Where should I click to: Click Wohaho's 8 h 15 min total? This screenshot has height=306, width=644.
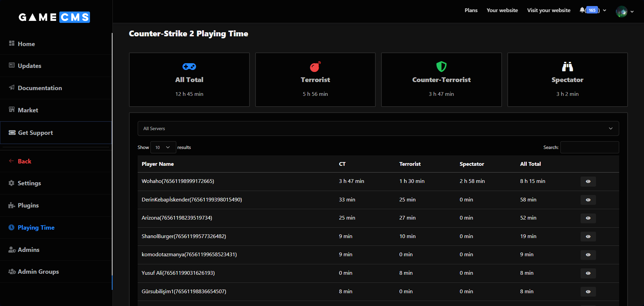pos(533,181)
